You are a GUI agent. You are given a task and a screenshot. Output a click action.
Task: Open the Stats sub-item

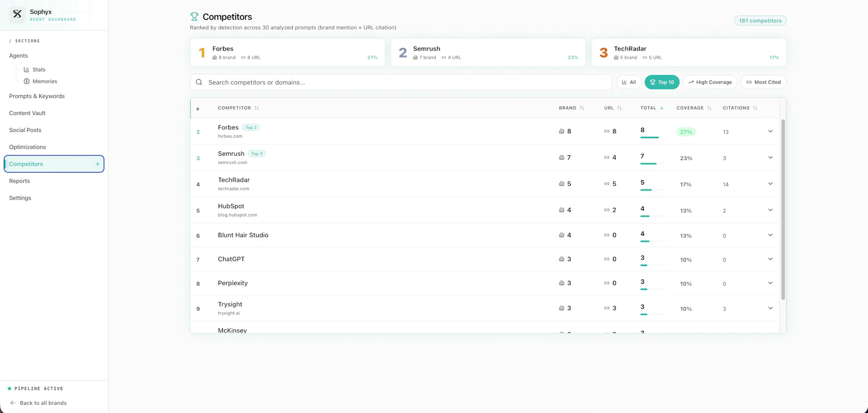click(35, 69)
